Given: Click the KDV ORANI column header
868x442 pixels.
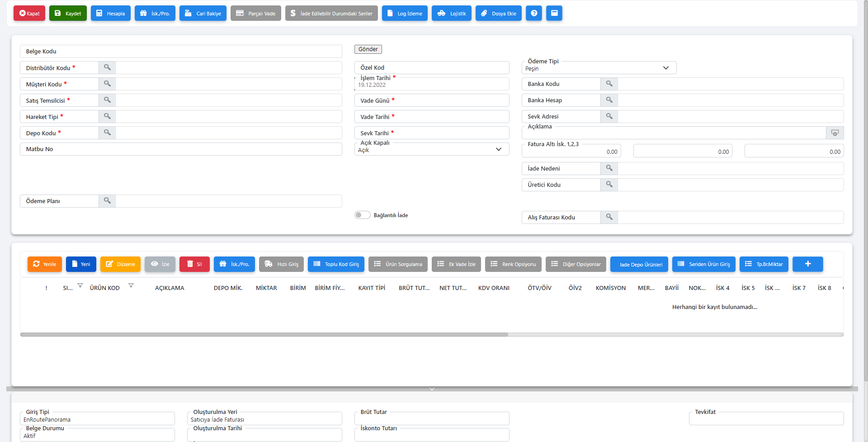Looking at the screenshot, I should coord(494,288).
